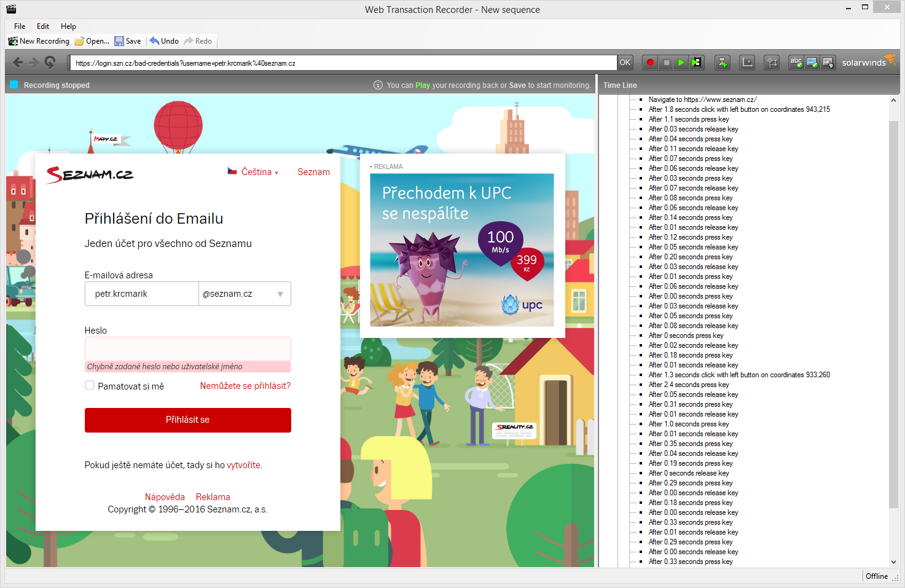Click the film clip playback icon
Image resolution: width=905 pixels, height=588 pixels.
point(697,62)
